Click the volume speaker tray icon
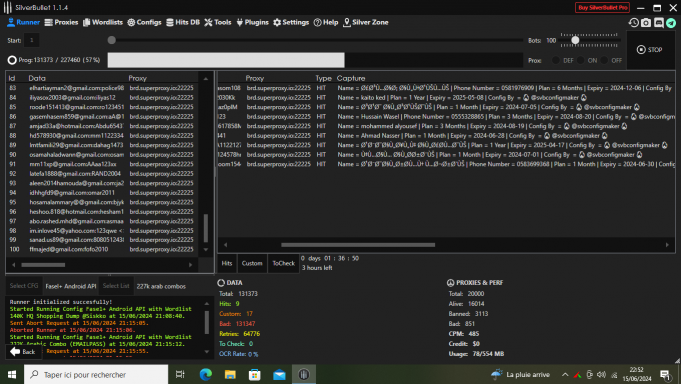The image size is (681, 384). point(602,374)
